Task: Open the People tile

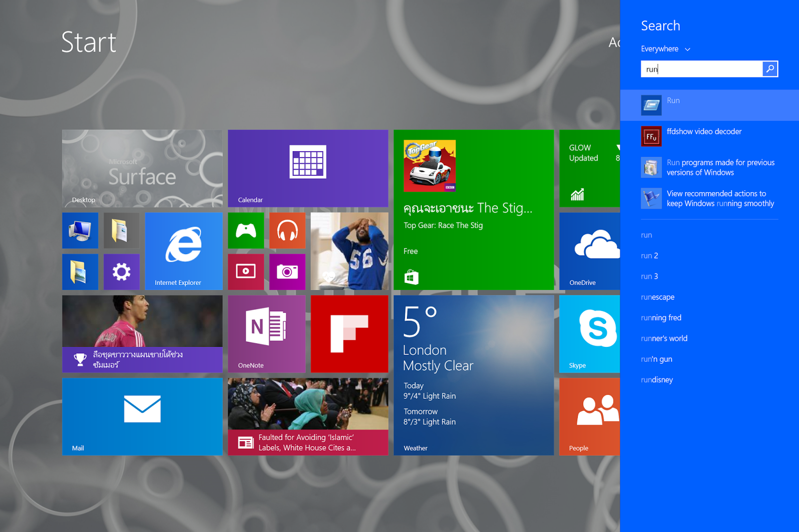Action: point(590,417)
